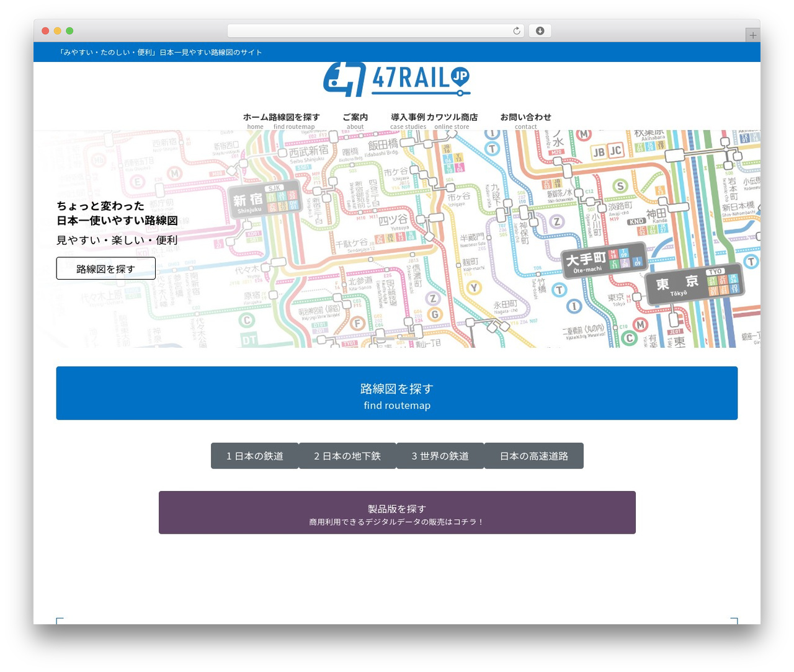Screen dimensions: 794x672
Task: Open the 日本の高速道路 tab
Action: (534, 456)
